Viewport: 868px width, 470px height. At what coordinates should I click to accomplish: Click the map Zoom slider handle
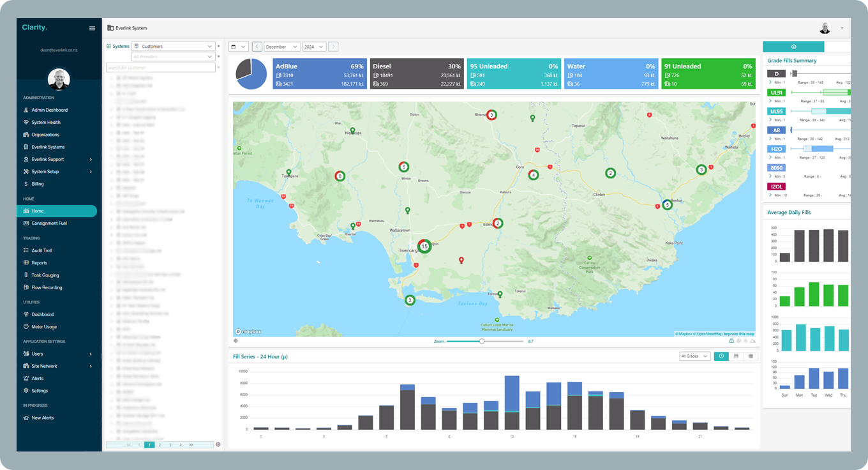pyautogui.click(x=482, y=341)
